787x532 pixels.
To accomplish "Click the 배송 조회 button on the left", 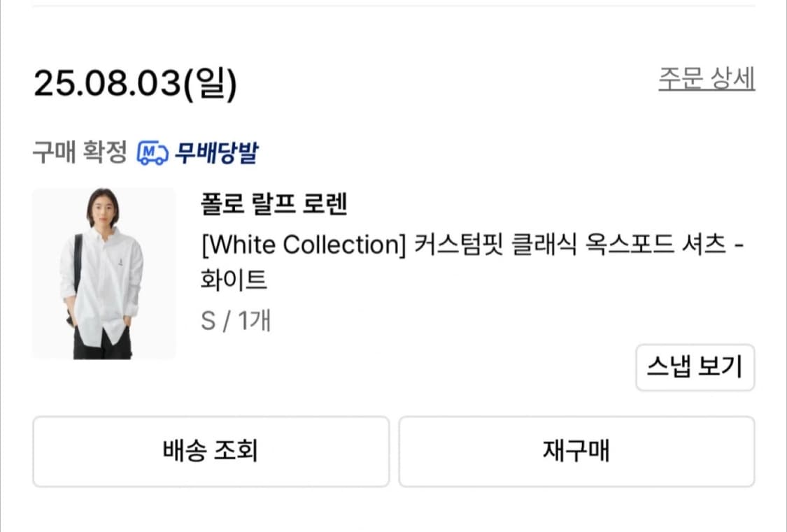I will tap(210, 452).
